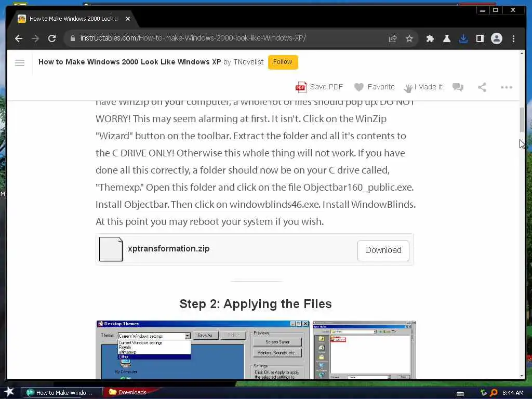Open the comments bubble icon
The image size is (532, 399).
coord(458,87)
